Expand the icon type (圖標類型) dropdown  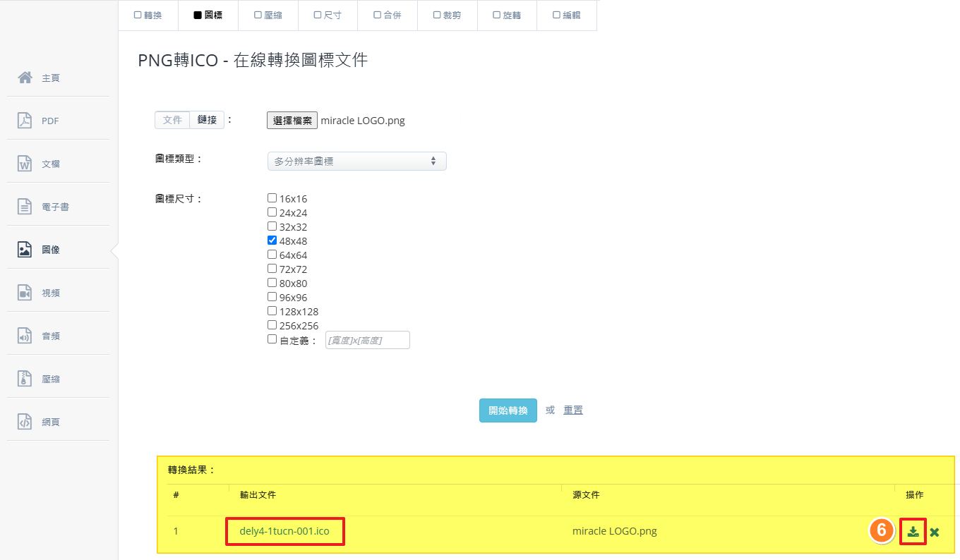pos(356,162)
